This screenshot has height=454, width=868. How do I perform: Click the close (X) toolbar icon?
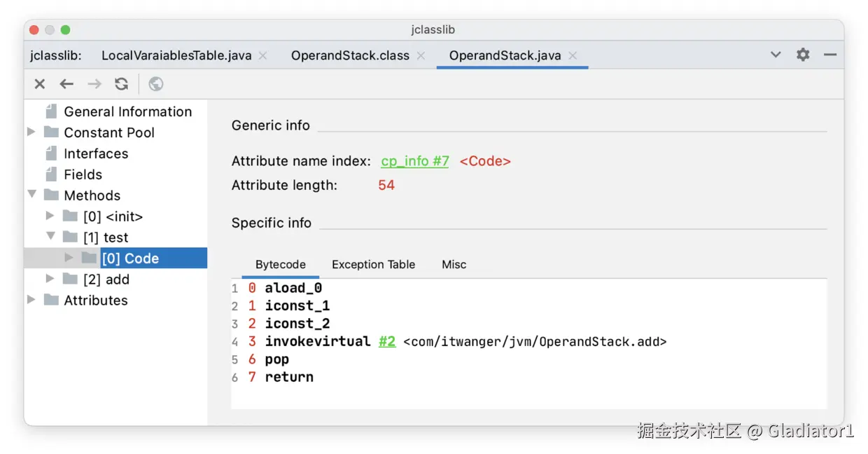[x=40, y=84]
